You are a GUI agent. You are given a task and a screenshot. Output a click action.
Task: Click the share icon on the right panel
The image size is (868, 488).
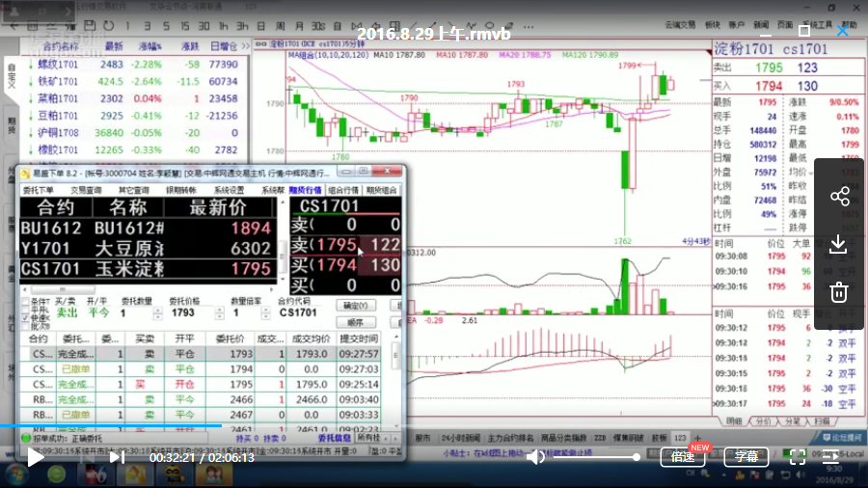(x=840, y=196)
